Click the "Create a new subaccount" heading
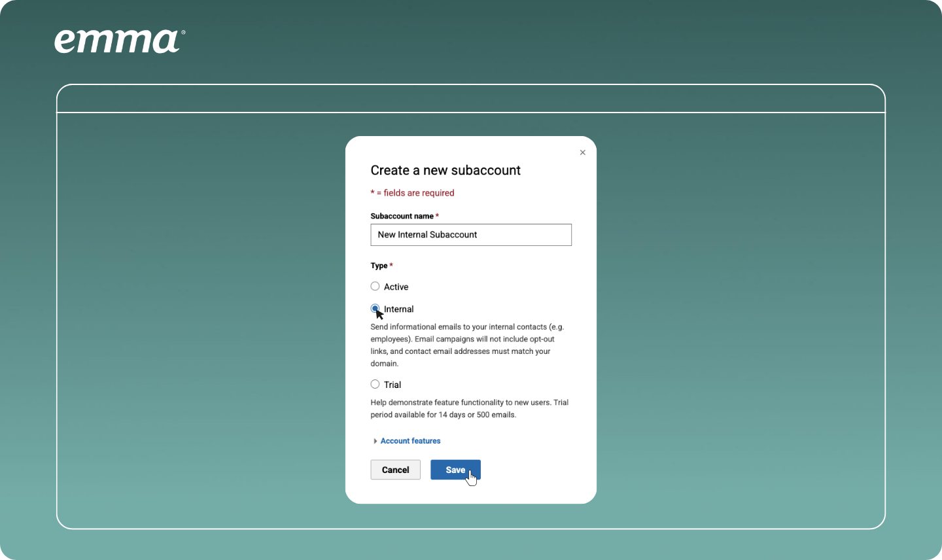This screenshot has width=942, height=560. coord(445,170)
